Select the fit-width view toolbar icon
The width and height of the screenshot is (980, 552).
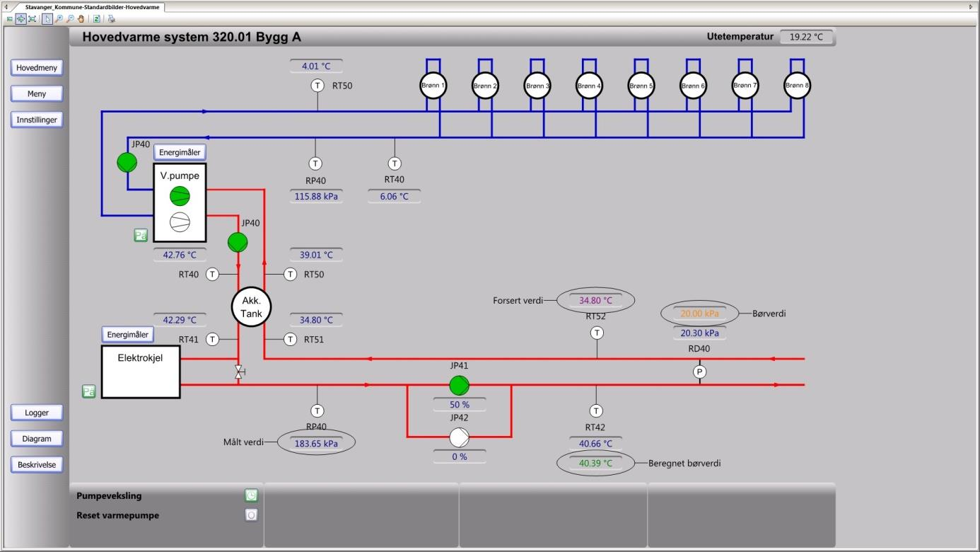[x=32, y=19]
